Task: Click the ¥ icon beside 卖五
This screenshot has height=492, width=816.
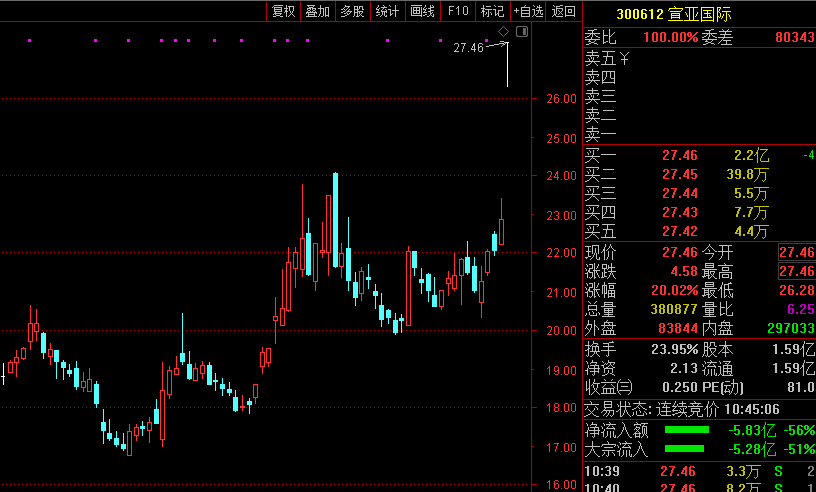Action: pos(624,58)
